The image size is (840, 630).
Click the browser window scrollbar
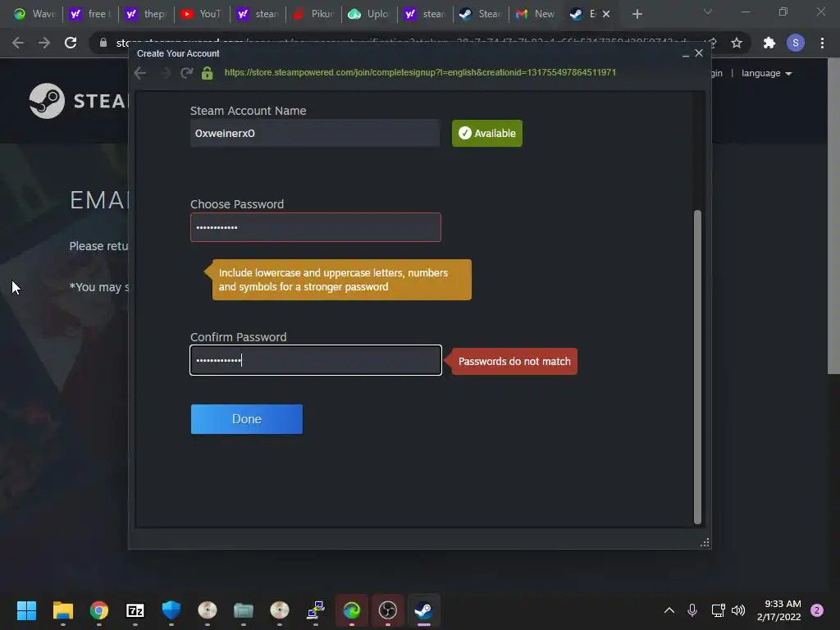coord(833,217)
